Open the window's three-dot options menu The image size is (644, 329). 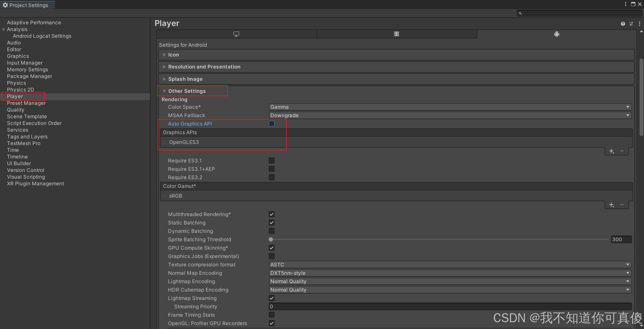pyautogui.click(x=626, y=4)
